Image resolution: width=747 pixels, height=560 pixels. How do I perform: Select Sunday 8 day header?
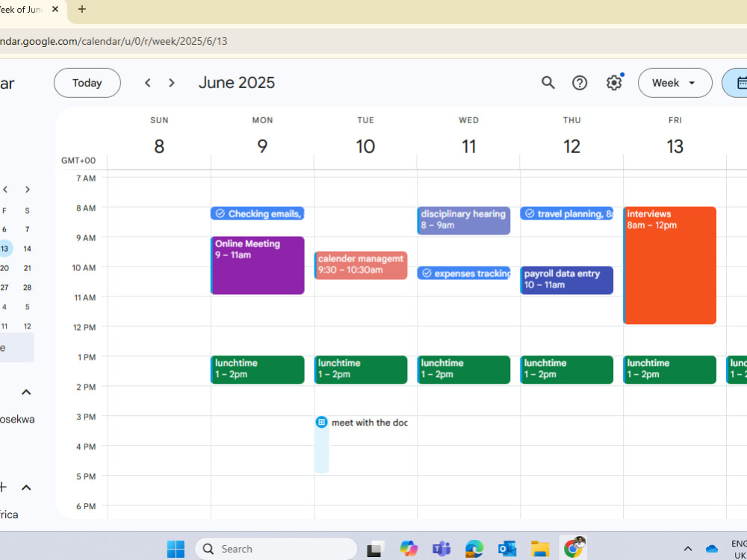tap(159, 146)
